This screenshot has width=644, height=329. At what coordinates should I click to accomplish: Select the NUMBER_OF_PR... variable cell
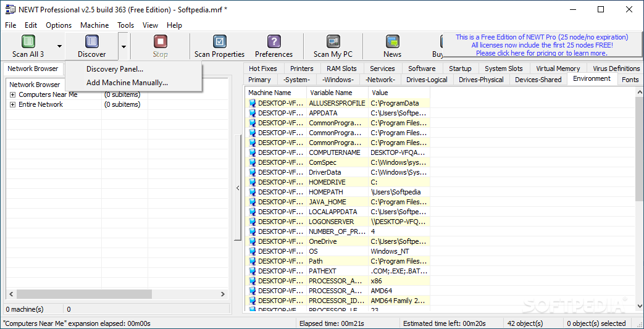(337, 231)
